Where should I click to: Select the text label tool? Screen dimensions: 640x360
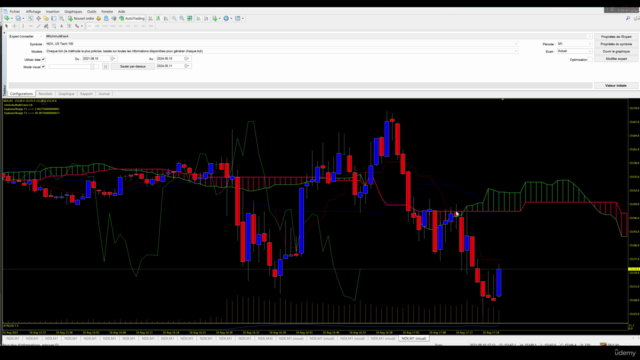[69, 26]
